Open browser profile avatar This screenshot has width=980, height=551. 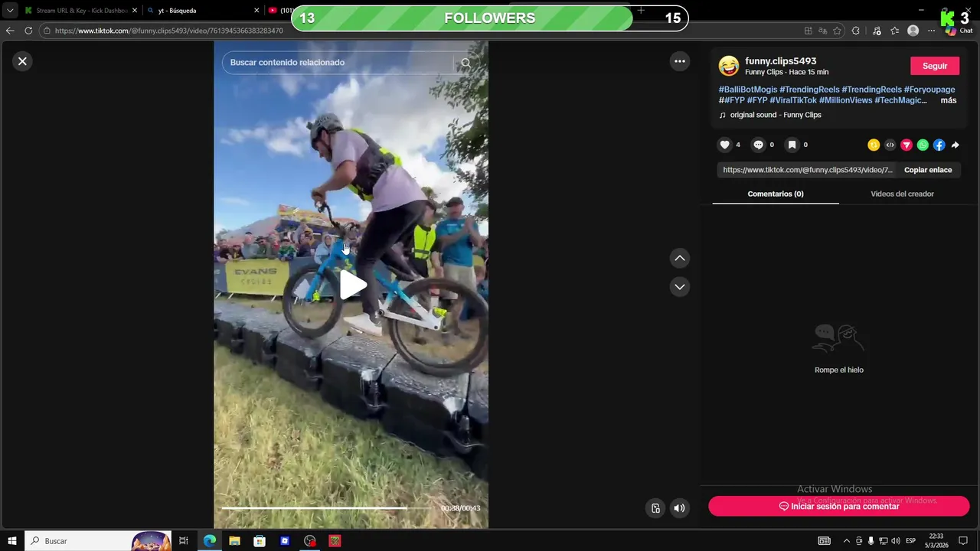[x=913, y=31]
